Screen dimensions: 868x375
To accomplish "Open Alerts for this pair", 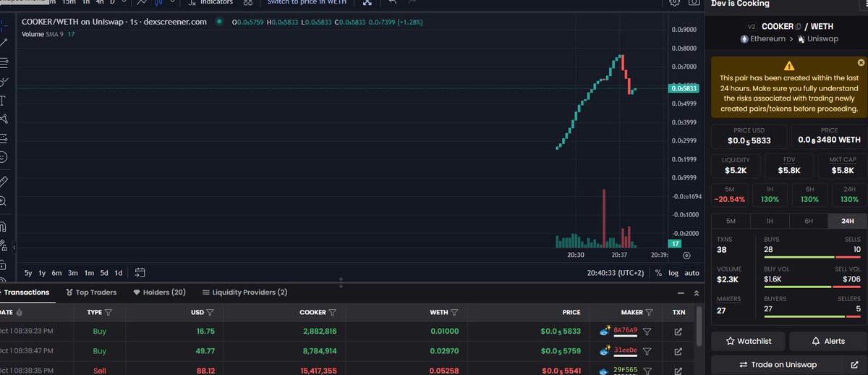I will coord(828,341).
